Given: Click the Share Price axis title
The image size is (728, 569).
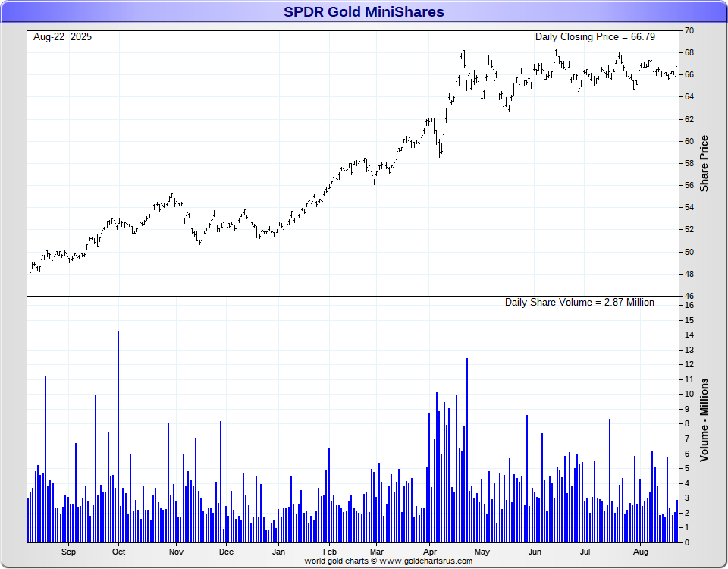Looking at the screenshot, I should pos(704,164).
